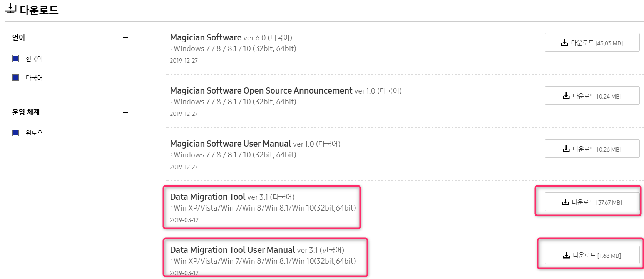Click the download arrow icon on the 45.03 MB button

pos(564,43)
